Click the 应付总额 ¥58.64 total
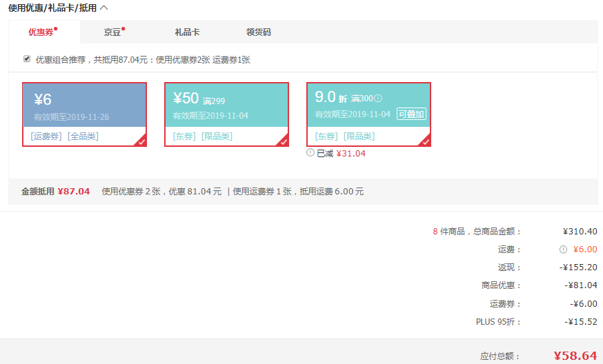The image size is (603, 364). click(575, 356)
